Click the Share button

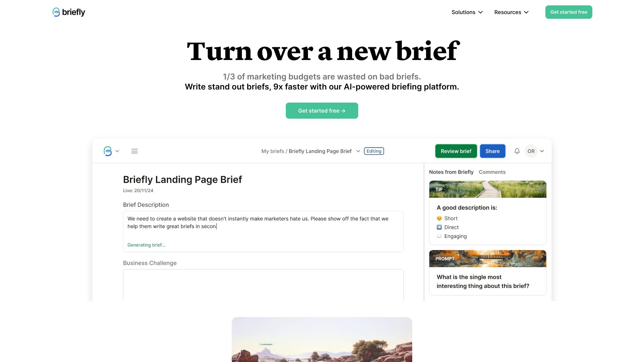492,151
